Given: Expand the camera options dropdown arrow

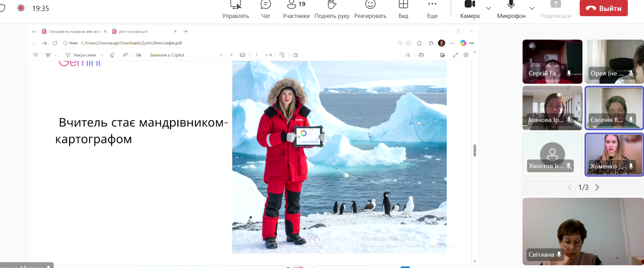Looking at the screenshot, I should [488, 8].
